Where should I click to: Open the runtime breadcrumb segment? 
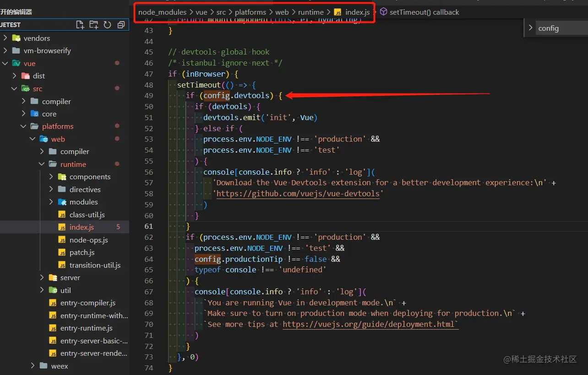point(311,12)
